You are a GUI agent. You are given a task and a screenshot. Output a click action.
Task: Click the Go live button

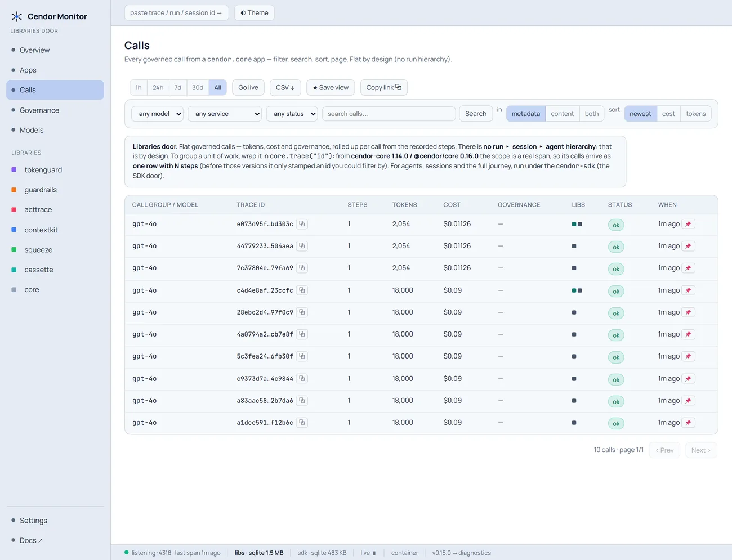[248, 88]
